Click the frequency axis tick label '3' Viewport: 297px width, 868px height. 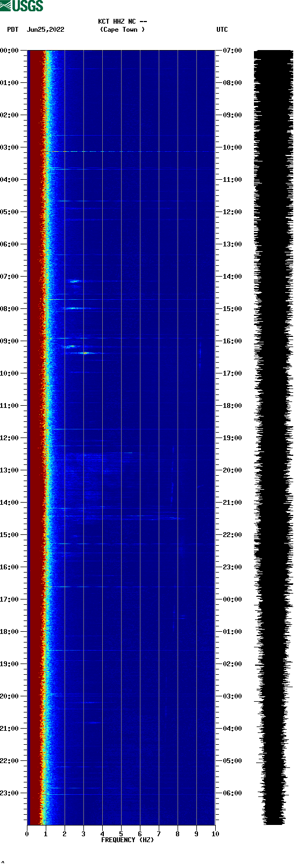click(83, 834)
